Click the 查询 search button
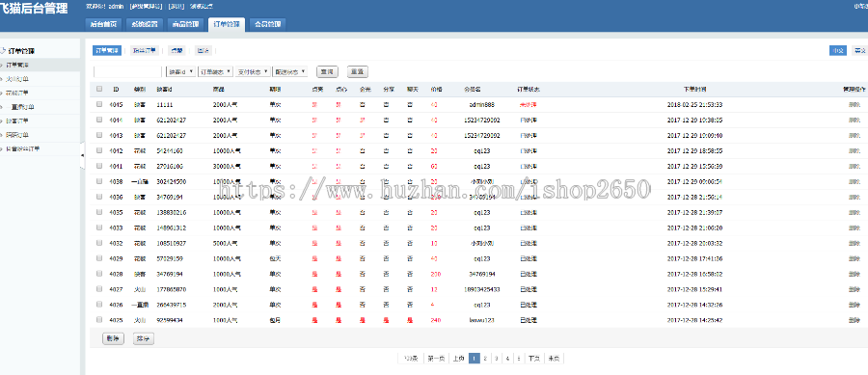This screenshot has width=868, height=375. pos(327,72)
